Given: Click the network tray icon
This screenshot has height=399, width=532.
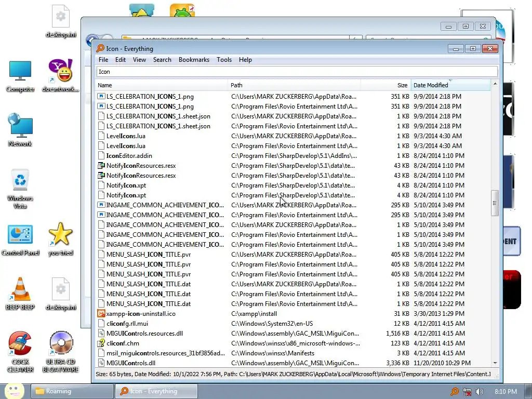Looking at the screenshot, I should point(467,392).
